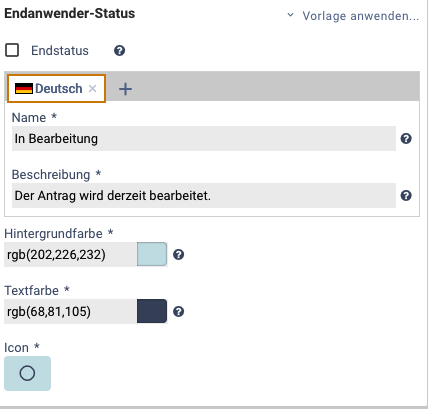Add a new language with plus icon

(x=126, y=89)
